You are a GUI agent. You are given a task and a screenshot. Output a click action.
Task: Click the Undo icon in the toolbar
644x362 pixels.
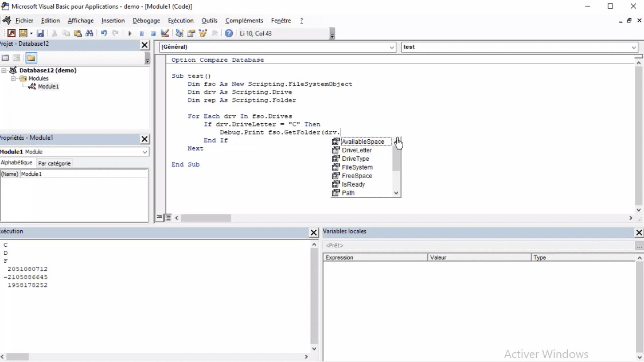tap(104, 33)
